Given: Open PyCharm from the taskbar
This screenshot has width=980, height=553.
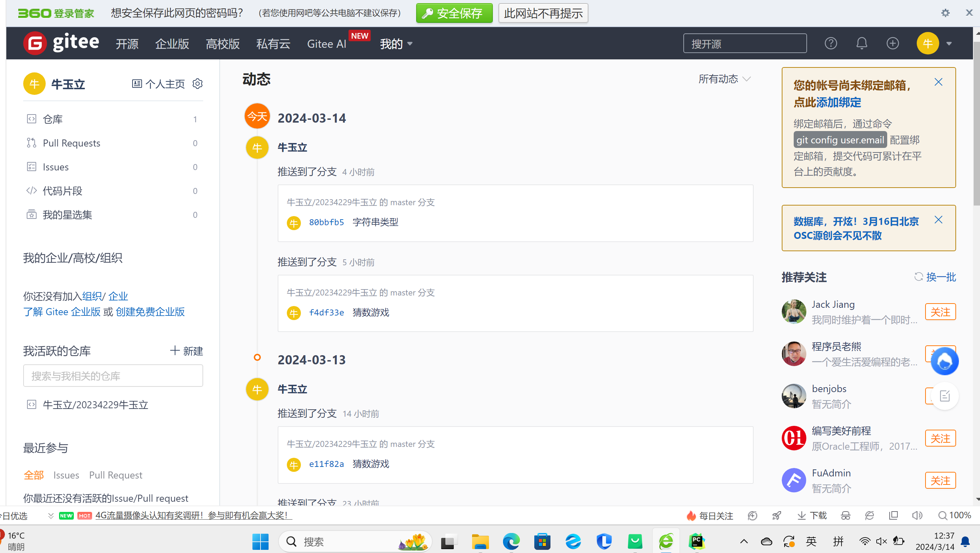Looking at the screenshot, I should [x=697, y=541].
